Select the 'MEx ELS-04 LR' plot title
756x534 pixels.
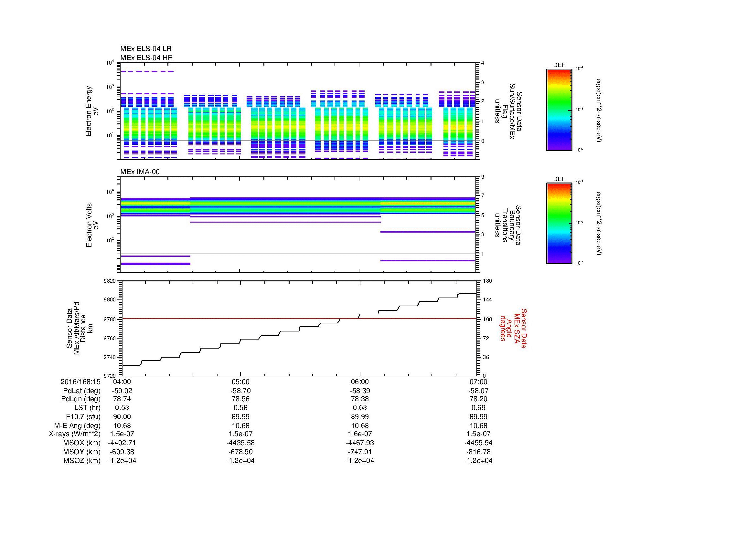point(146,49)
